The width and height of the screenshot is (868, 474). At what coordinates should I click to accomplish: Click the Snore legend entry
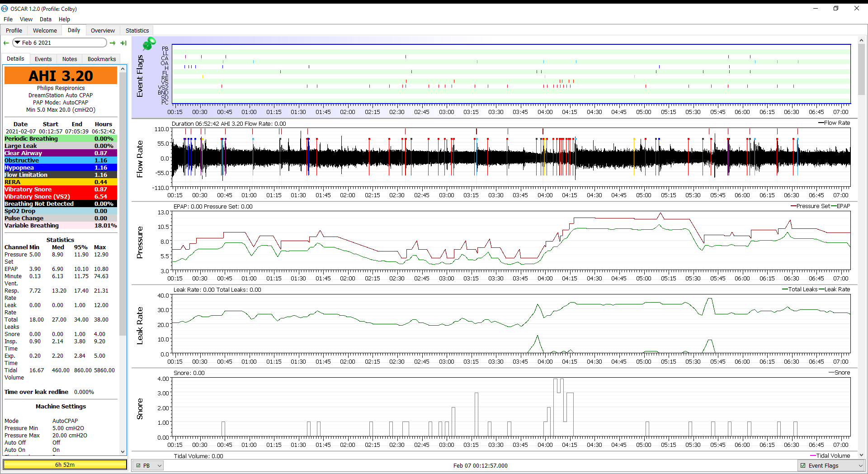point(840,373)
